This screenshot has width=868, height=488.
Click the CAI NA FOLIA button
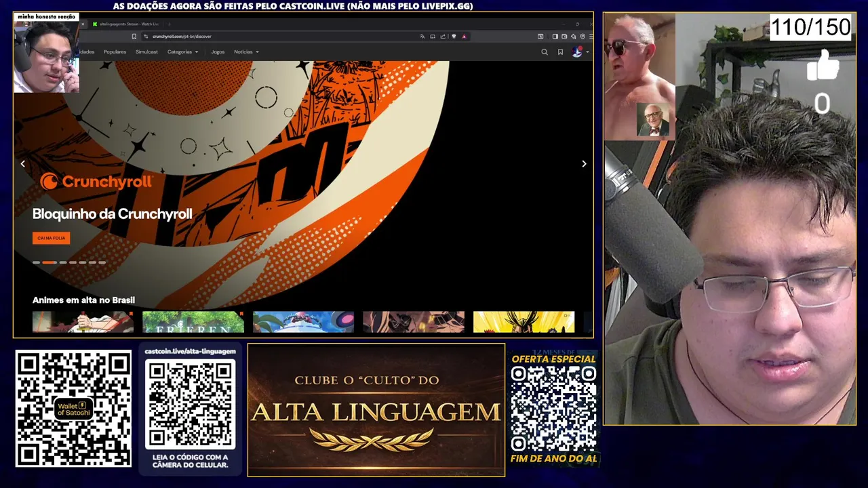coord(51,238)
